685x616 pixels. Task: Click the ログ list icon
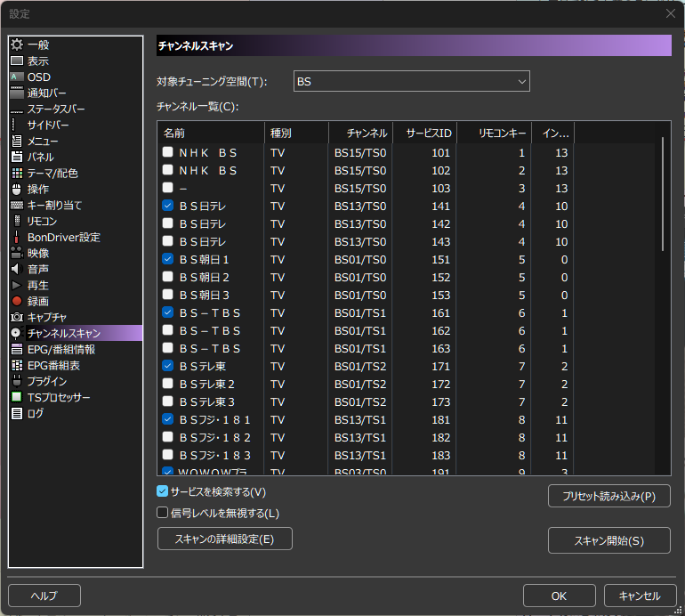[17, 413]
